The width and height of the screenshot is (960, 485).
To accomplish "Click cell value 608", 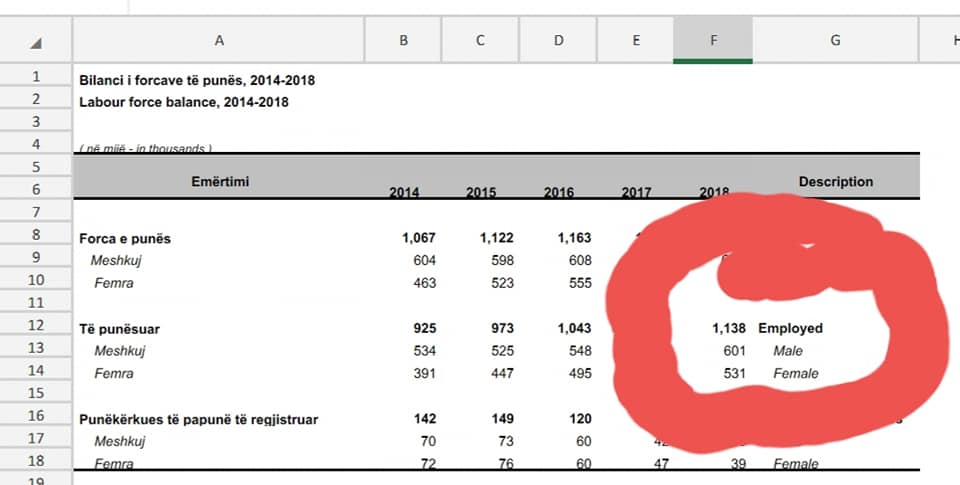I will click(x=580, y=260).
